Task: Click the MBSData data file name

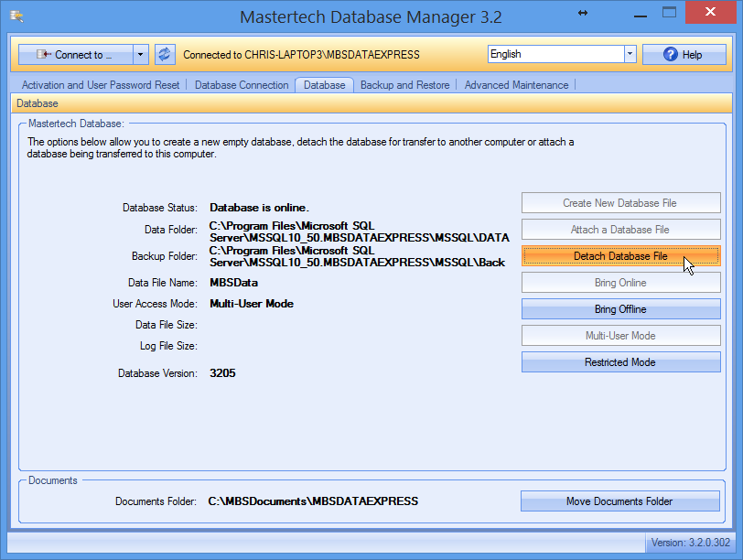Action: [233, 283]
